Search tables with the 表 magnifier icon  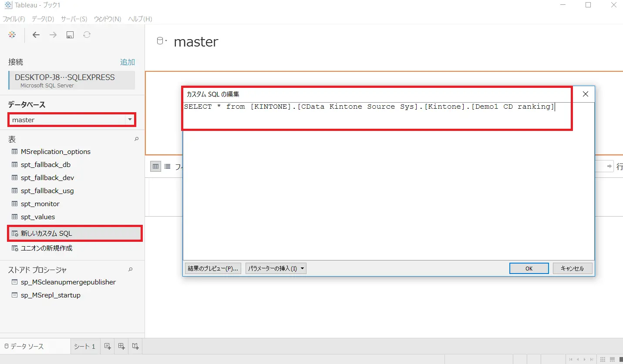(x=136, y=139)
